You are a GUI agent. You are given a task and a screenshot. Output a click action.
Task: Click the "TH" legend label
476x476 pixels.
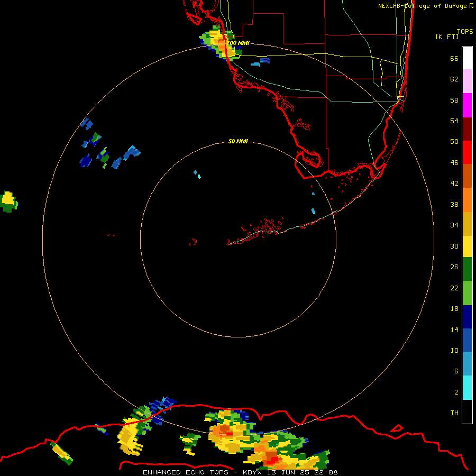(x=454, y=413)
